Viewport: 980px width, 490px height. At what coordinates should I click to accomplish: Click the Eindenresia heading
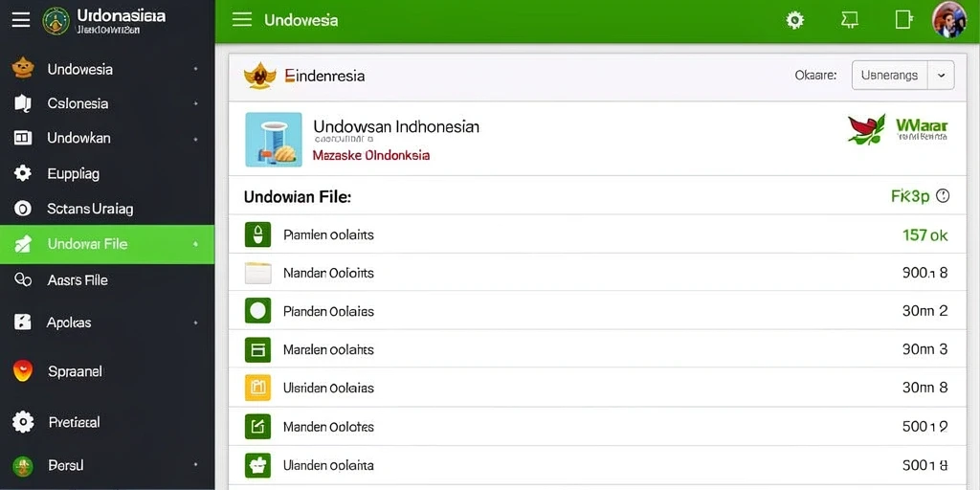pos(324,77)
